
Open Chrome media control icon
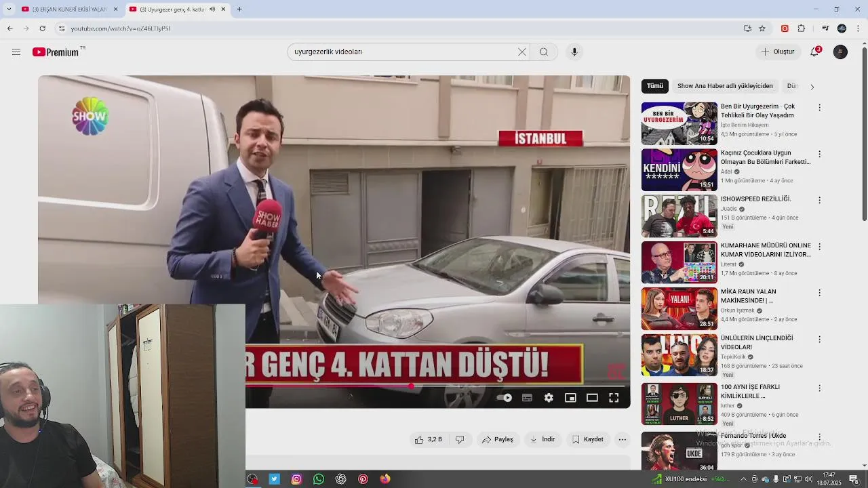click(x=825, y=28)
